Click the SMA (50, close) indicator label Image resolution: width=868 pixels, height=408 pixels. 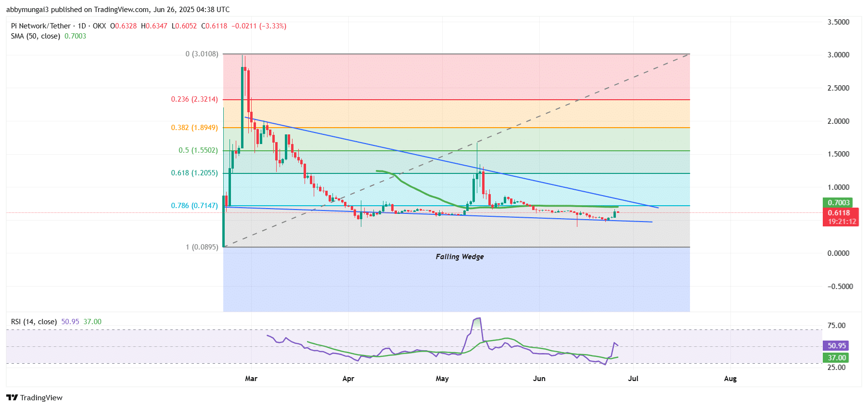pos(36,36)
